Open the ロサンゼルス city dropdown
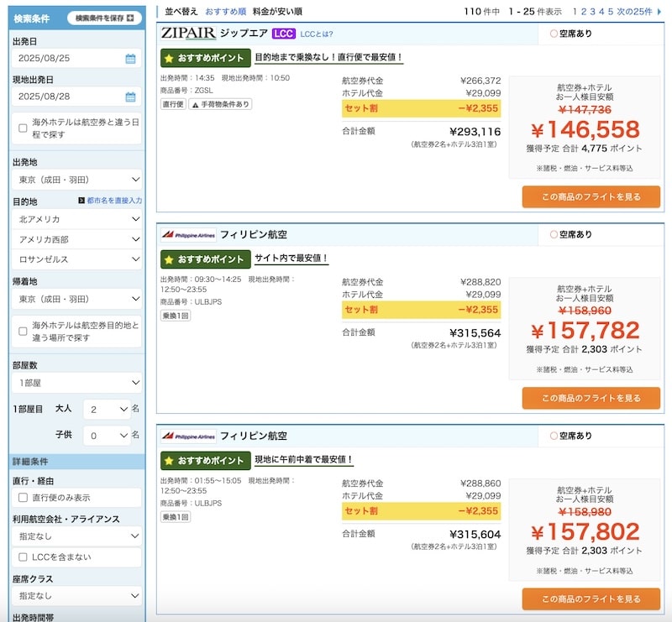The height and width of the screenshot is (622, 672). coord(76,259)
